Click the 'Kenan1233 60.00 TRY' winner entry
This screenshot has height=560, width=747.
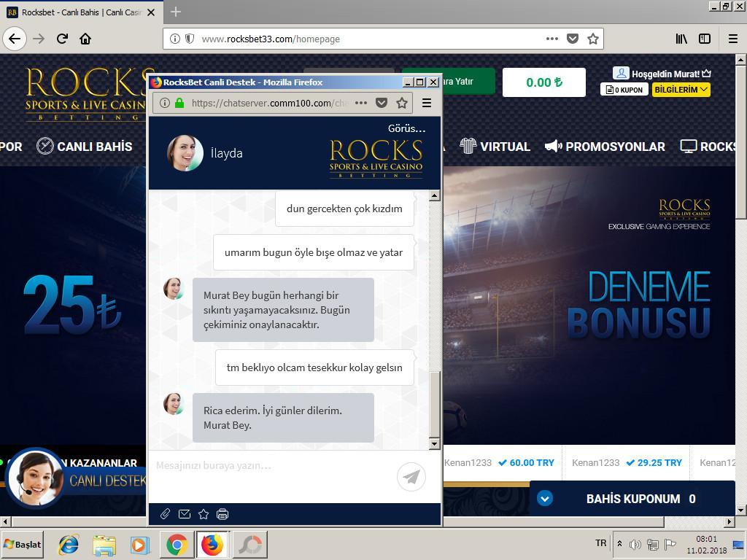(499, 462)
